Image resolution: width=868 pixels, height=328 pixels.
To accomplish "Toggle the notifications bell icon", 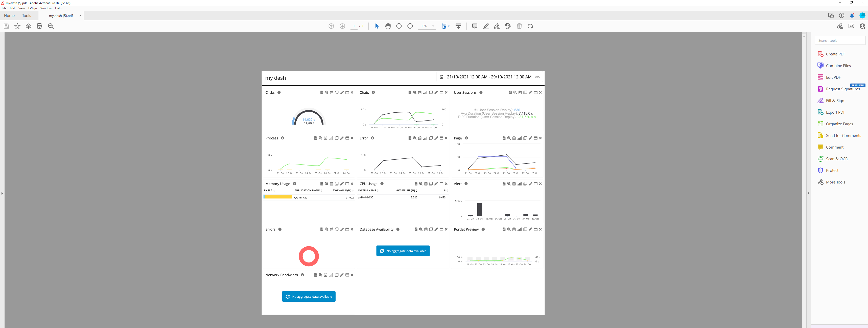I will tap(852, 15).
